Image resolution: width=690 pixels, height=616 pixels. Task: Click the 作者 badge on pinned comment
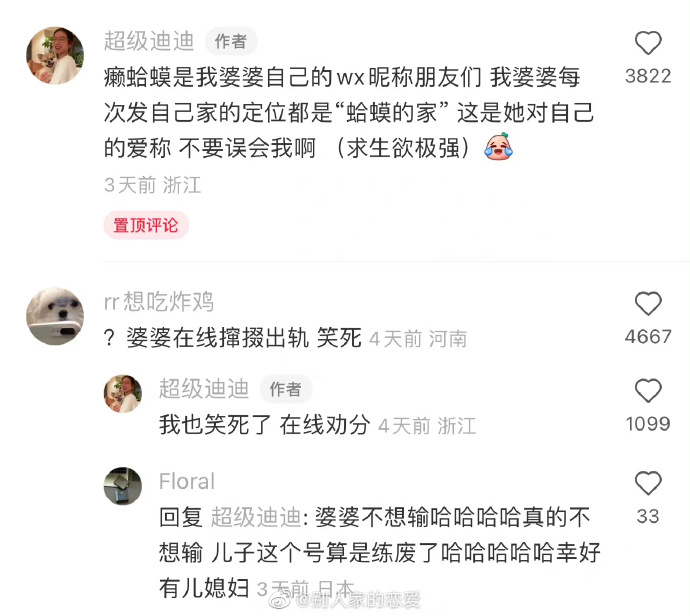pyautogui.click(x=231, y=42)
